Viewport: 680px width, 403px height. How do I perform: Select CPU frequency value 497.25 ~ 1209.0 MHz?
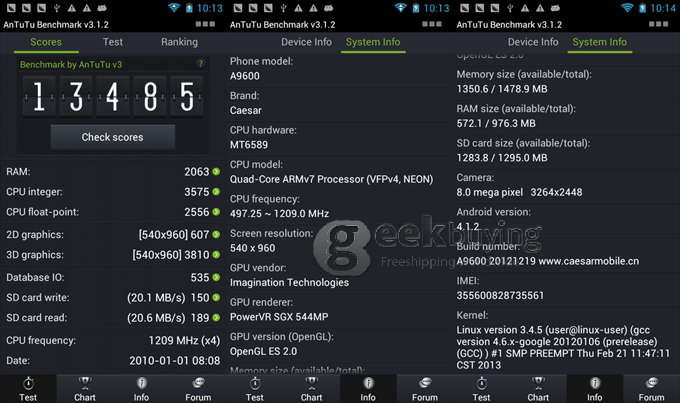[279, 214]
